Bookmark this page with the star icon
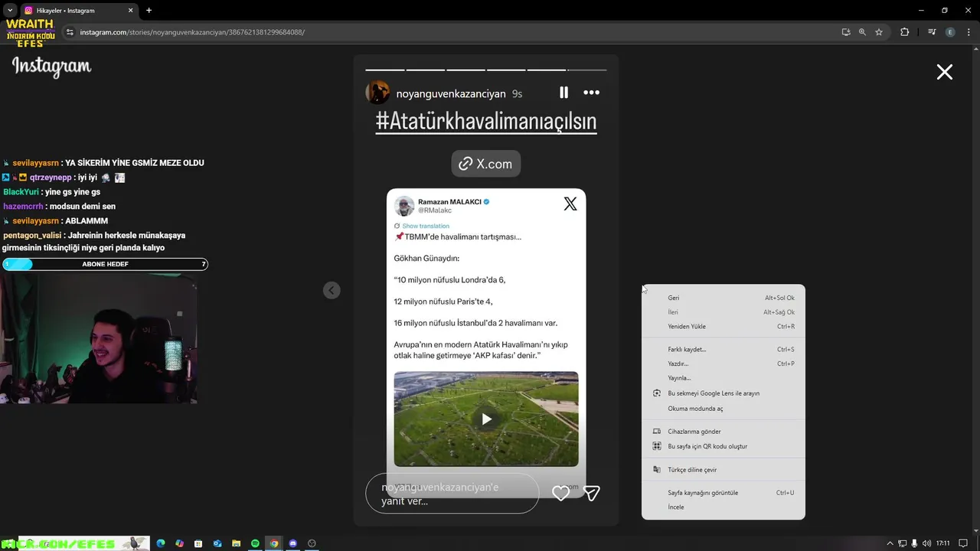 click(879, 32)
